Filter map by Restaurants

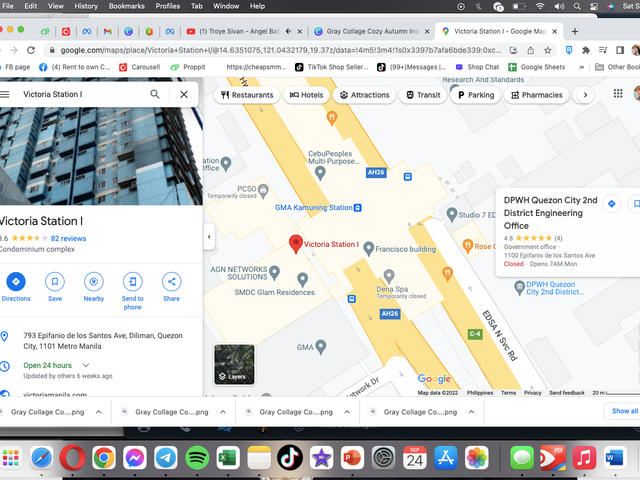[x=247, y=95]
